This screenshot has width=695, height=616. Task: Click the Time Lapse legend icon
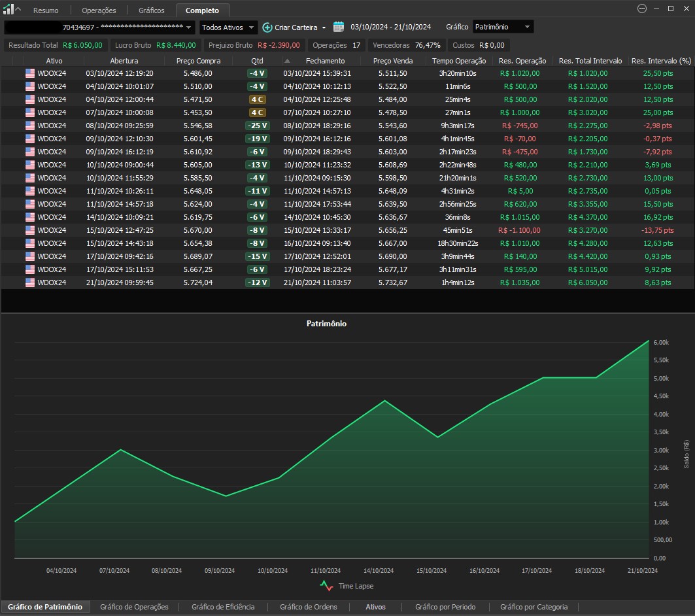coord(327,586)
